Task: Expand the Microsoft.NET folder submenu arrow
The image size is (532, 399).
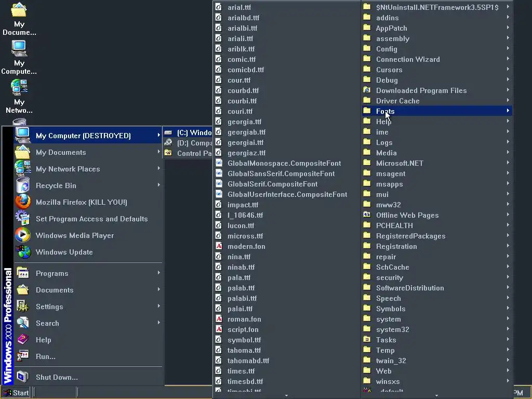Action: (x=508, y=163)
